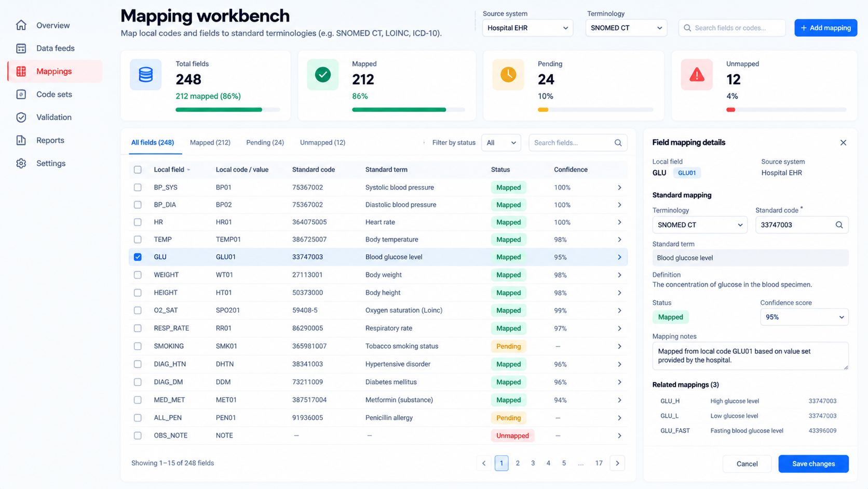
Task: Open the Reports chart icon
Action: click(x=21, y=140)
